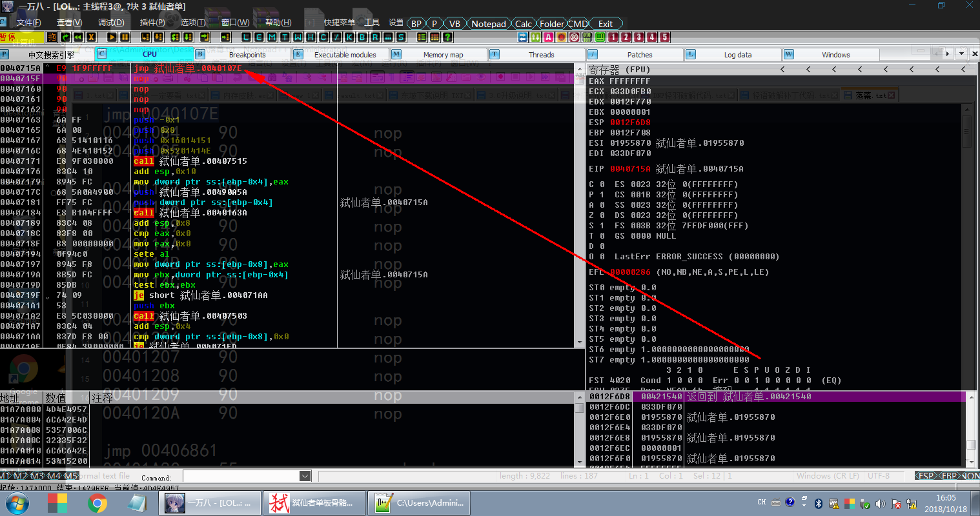The height and width of the screenshot is (516, 980).
Task: Open Memory map via M toolbar icon
Action: point(272,37)
